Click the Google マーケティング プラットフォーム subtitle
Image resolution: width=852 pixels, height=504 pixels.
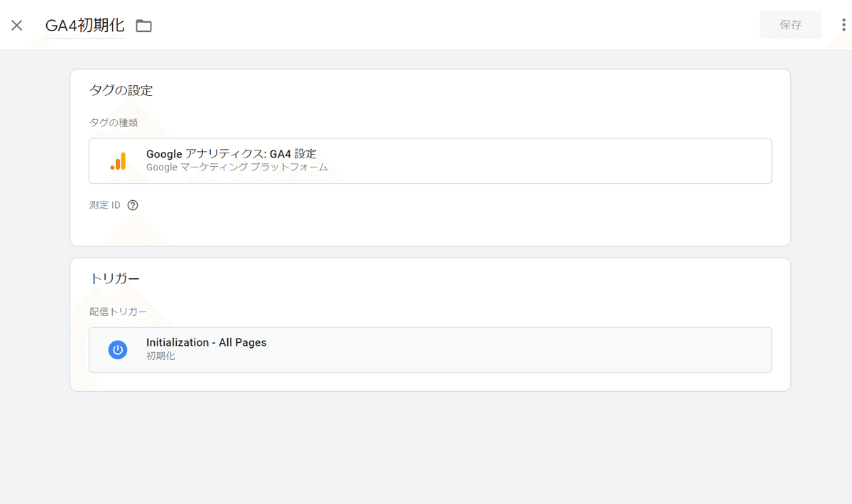point(237,168)
